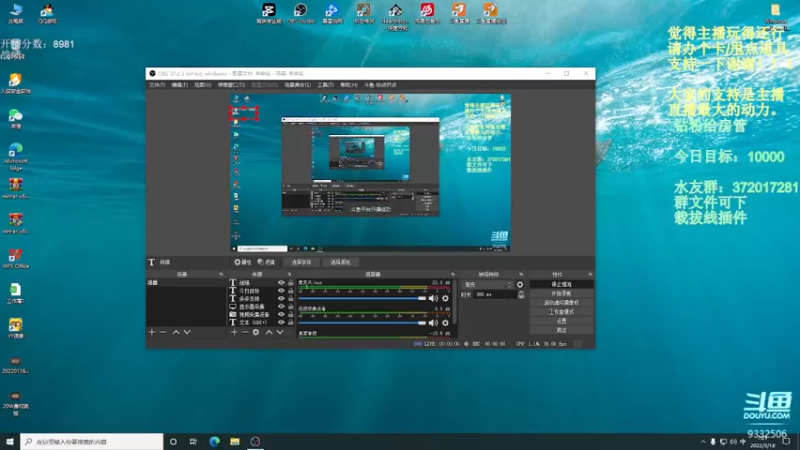800x450 pixels.
Task: Toggle visibility eye of 文本 (GDI+) source
Action: pos(281,322)
